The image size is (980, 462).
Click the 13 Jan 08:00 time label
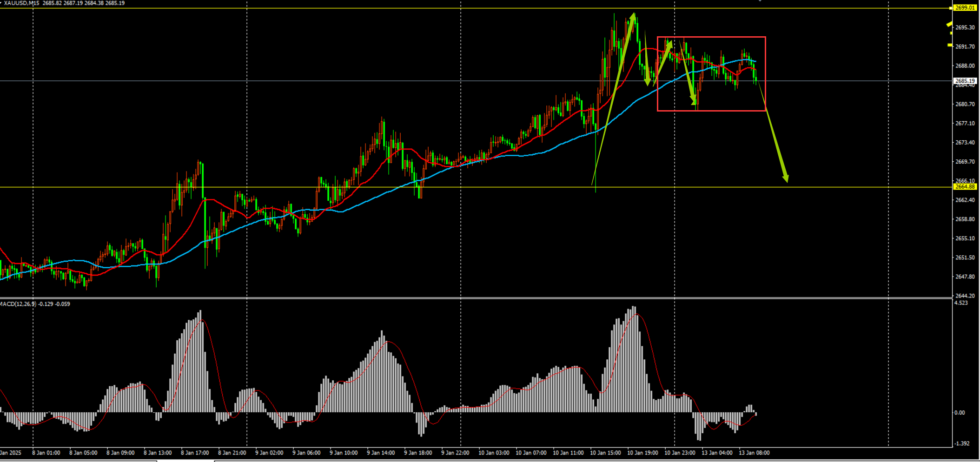[x=754, y=453]
